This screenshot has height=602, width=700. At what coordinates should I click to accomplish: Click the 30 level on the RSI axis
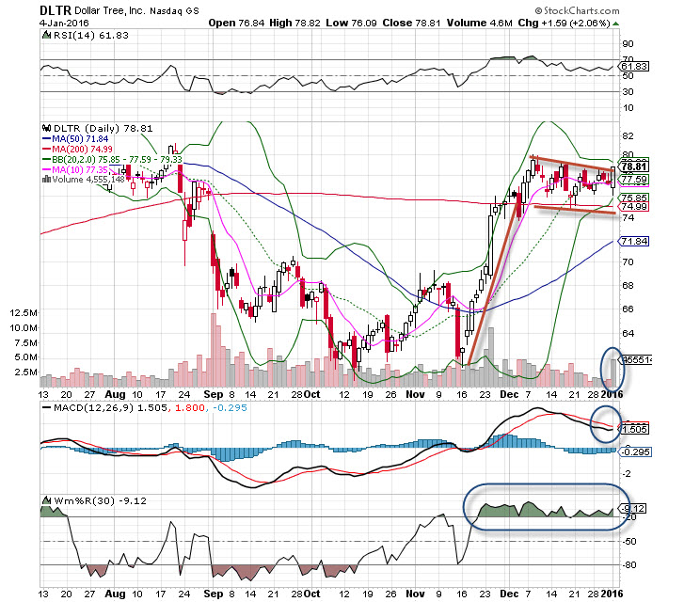click(x=628, y=91)
